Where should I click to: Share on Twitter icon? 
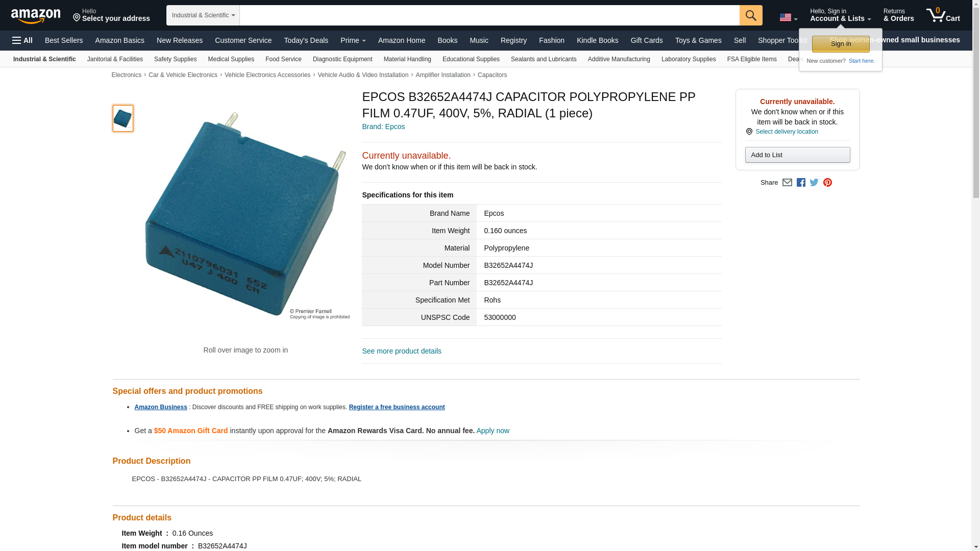pyautogui.click(x=814, y=183)
